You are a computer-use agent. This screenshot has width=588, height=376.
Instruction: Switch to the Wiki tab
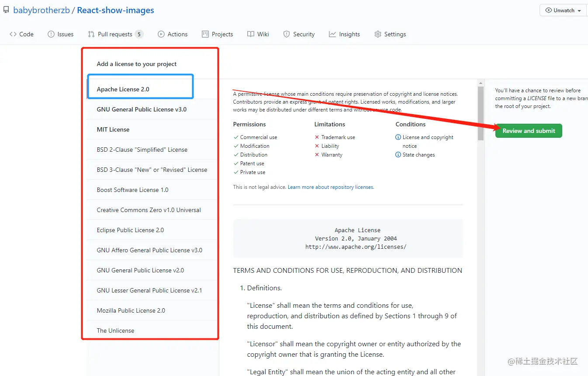[258, 34]
